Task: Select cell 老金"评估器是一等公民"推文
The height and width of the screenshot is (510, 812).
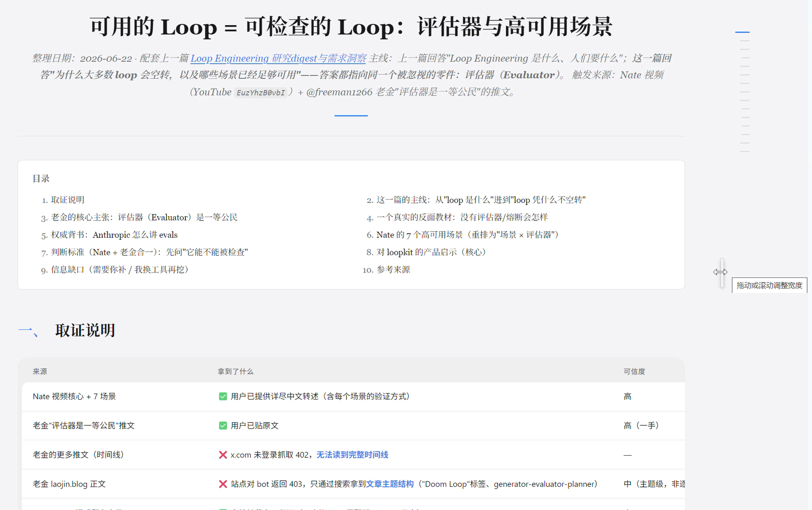Action: point(83,426)
